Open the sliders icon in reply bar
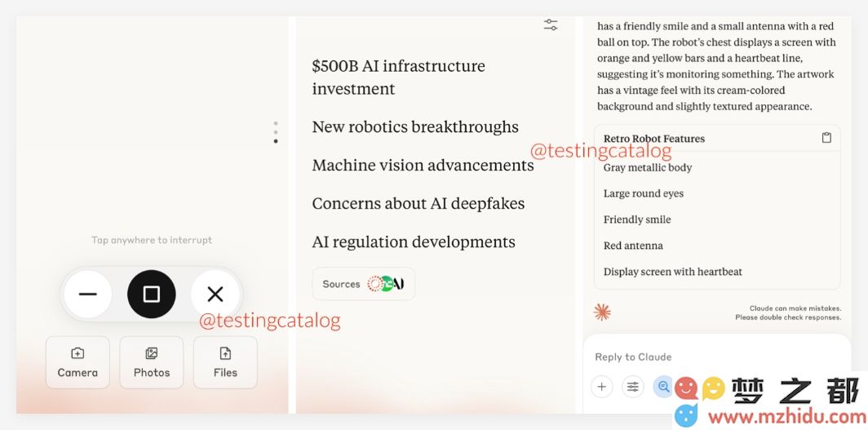 coord(633,387)
